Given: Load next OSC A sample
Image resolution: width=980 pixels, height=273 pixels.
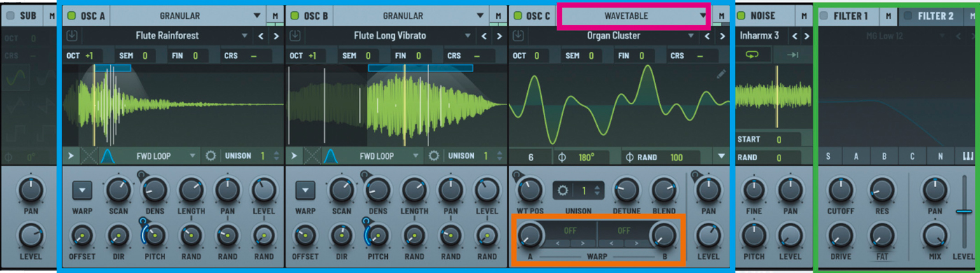Looking at the screenshot, I should (x=275, y=36).
